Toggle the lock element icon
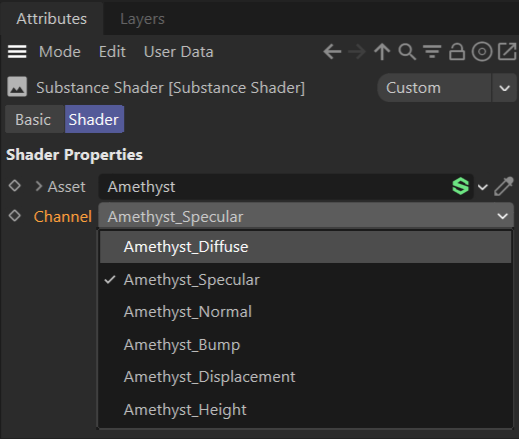The width and height of the screenshot is (519, 439). (457, 52)
